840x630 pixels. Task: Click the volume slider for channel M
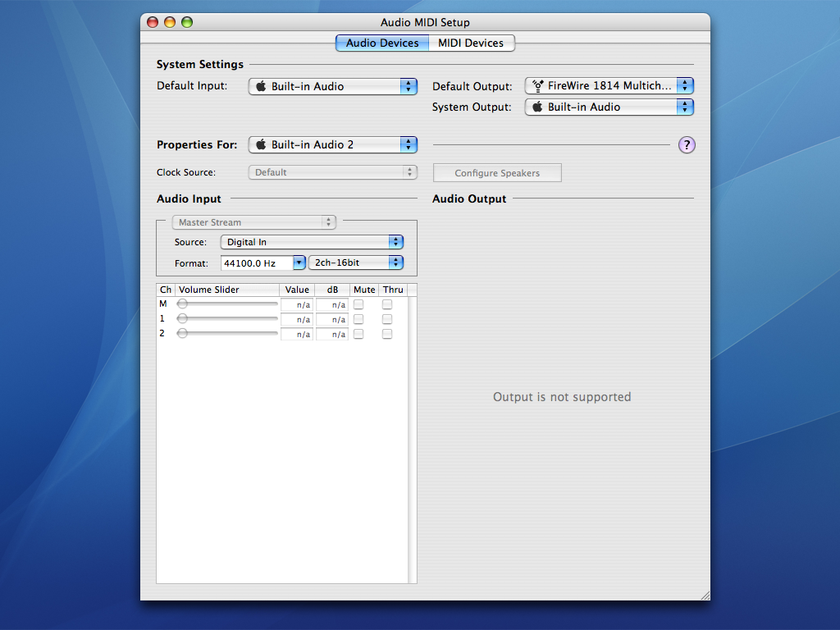[x=228, y=304]
